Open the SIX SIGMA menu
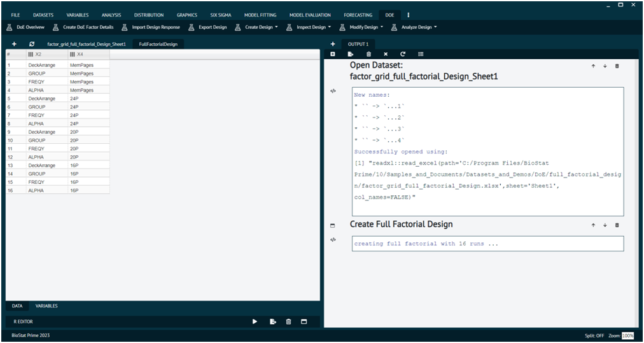Screen dimensions: 644x343 point(221,15)
